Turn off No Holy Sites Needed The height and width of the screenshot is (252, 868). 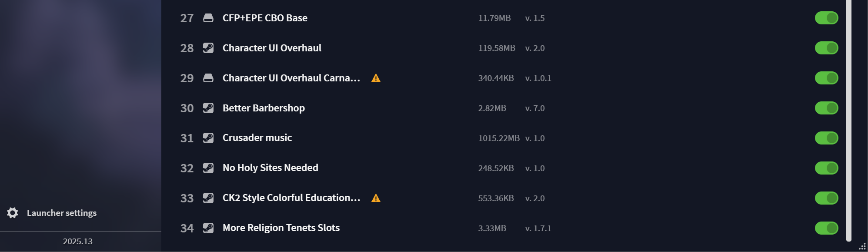[x=826, y=168]
